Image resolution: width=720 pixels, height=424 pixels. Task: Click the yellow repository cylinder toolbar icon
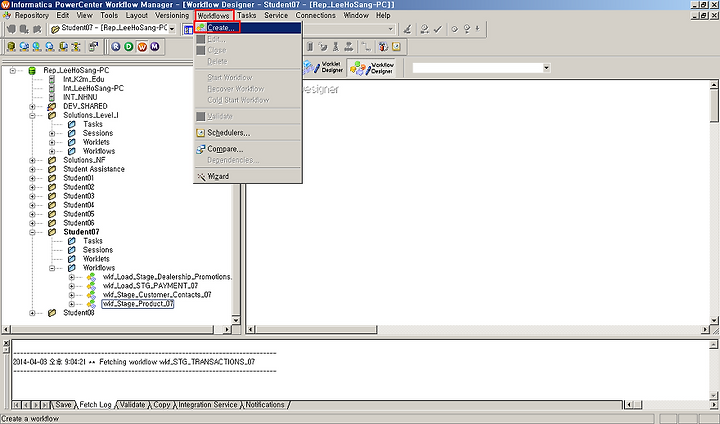click(x=11, y=47)
